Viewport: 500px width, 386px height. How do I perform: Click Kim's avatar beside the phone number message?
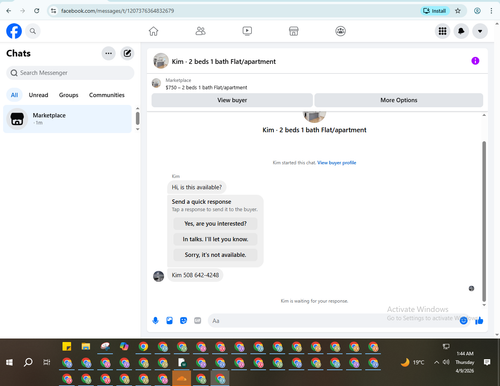158,276
